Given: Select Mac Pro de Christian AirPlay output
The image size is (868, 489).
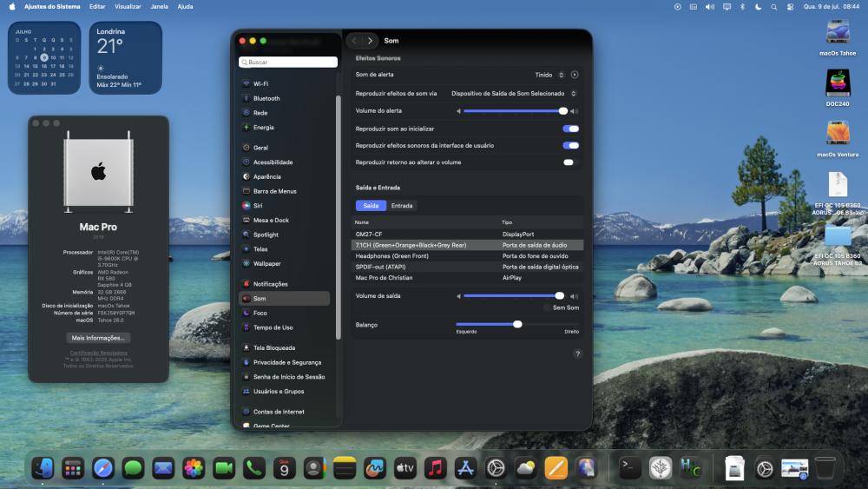Looking at the screenshot, I should click(x=467, y=278).
